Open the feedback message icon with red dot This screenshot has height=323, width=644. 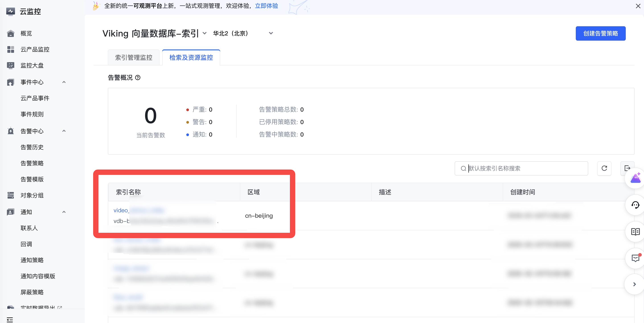pyautogui.click(x=635, y=258)
